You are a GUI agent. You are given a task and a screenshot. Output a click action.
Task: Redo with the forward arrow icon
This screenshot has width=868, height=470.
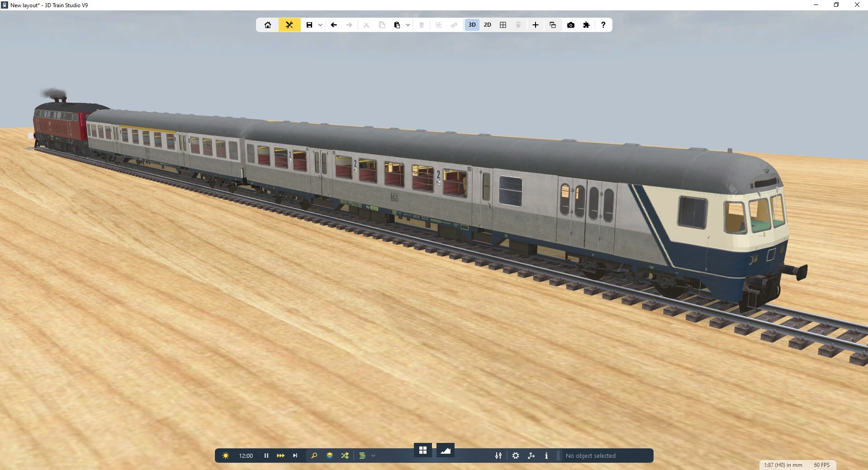coord(349,25)
